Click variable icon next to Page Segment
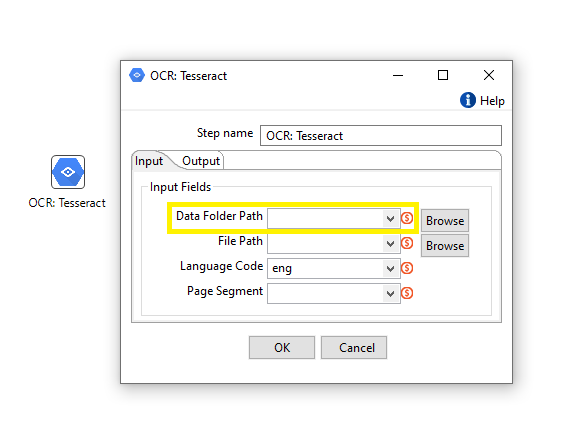 pyautogui.click(x=407, y=293)
